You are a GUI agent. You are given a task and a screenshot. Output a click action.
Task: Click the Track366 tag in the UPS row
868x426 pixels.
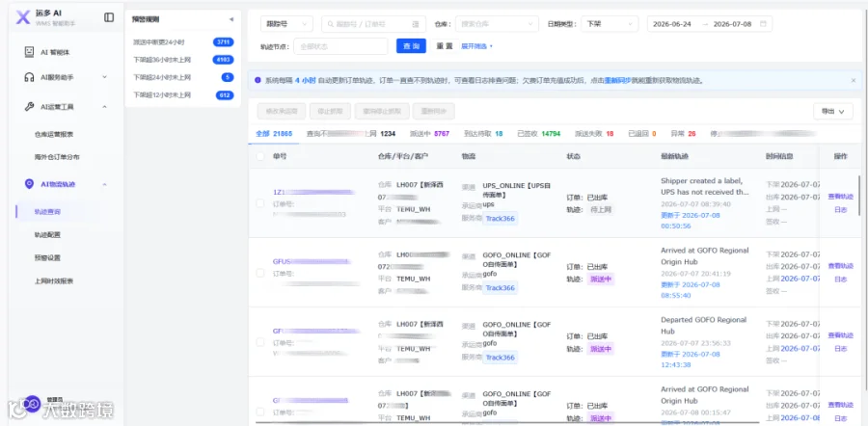coord(500,219)
